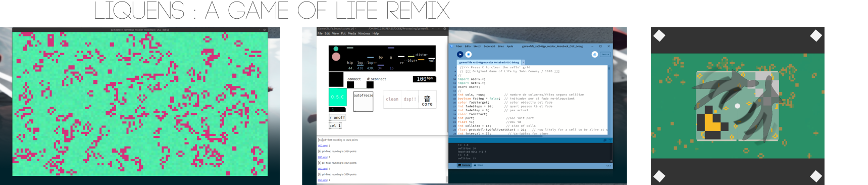Click the top-right white diamond marker
This screenshot has height=185, width=868.
point(816,35)
